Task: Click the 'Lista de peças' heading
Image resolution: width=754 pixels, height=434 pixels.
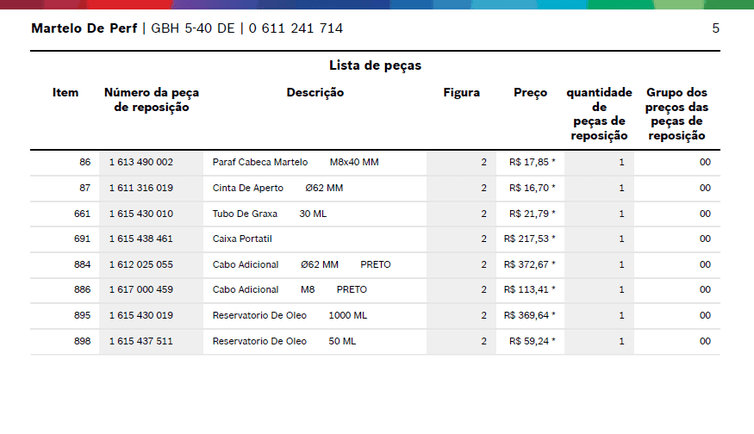Action: click(x=375, y=66)
